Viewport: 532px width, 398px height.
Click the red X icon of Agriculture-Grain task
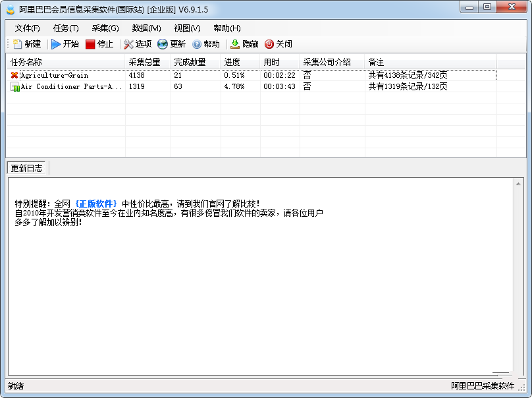[x=14, y=75]
